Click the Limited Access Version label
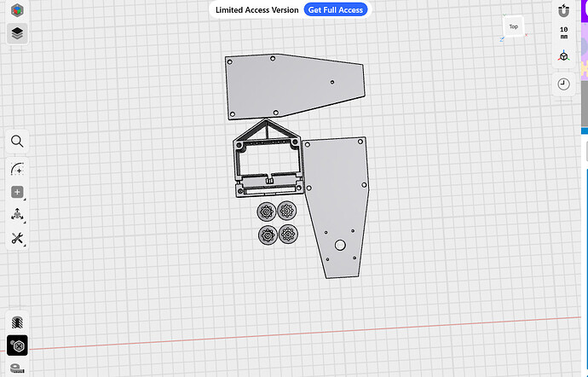 [257, 10]
